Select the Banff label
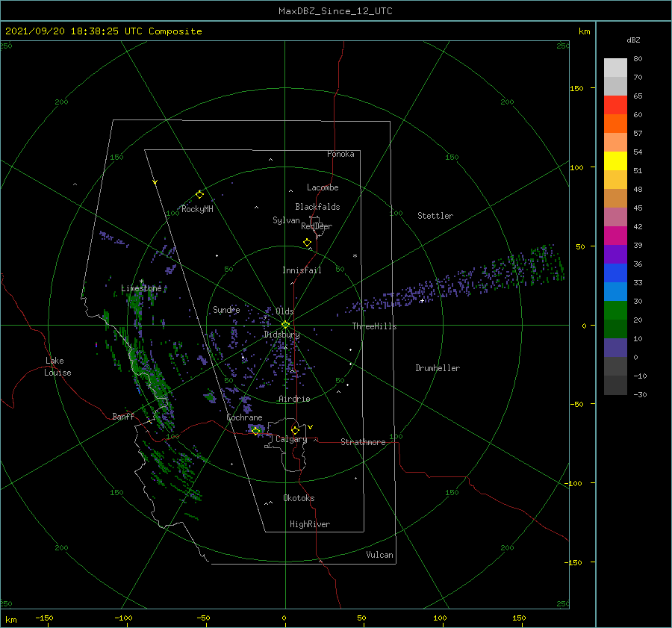 (x=123, y=416)
